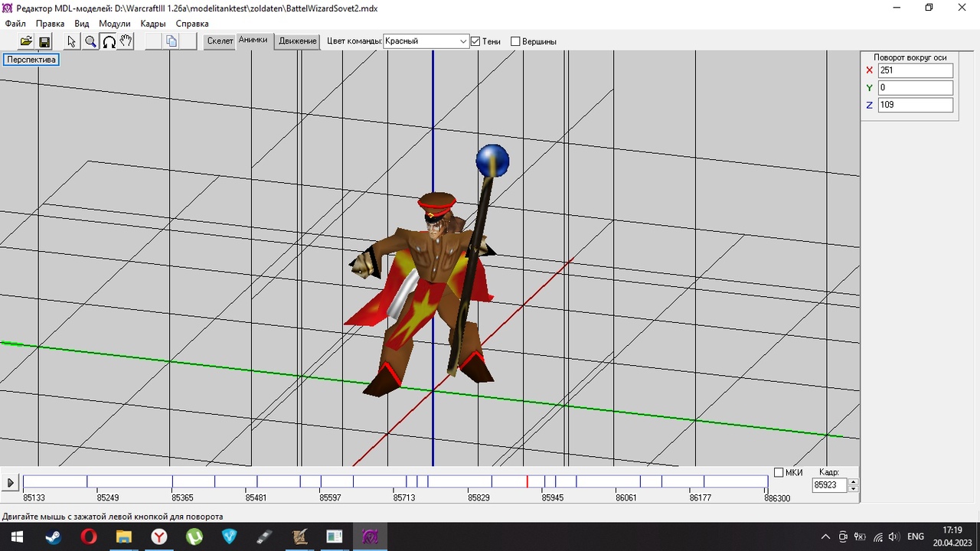This screenshot has width=980, height=551.
Task: Increase frame number with up arrow
Action: coord(854,481)
